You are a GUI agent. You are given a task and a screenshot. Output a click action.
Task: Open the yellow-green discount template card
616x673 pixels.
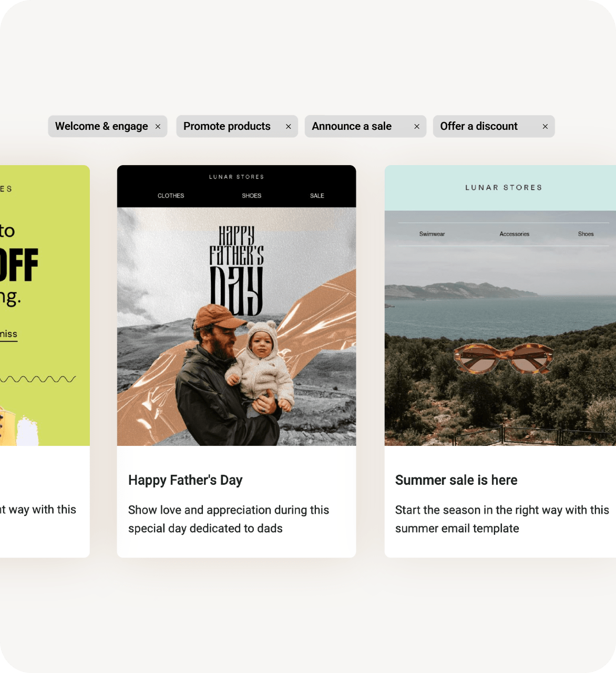pyautogui.click(x=45, y=305)
